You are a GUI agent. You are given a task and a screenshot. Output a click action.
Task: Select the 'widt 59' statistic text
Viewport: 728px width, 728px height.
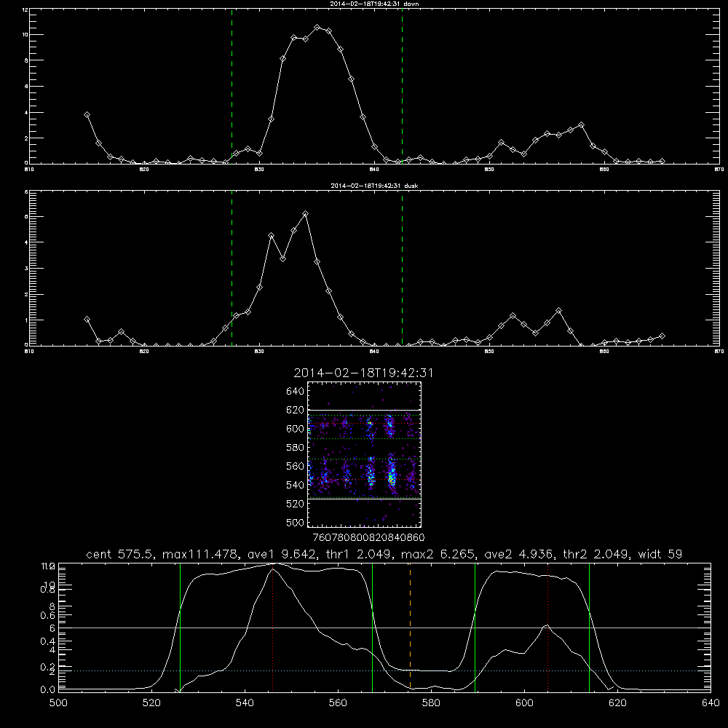tap(660, 554)
